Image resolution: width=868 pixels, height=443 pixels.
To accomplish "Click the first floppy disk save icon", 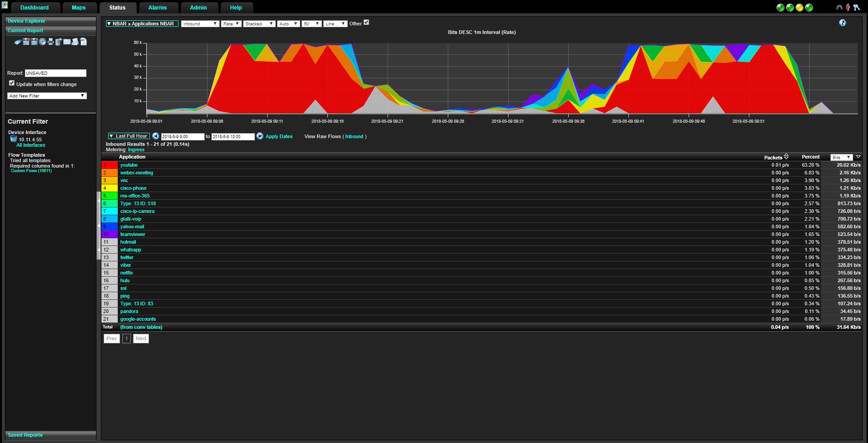I will pyautogui.click(x=26, y=42).
